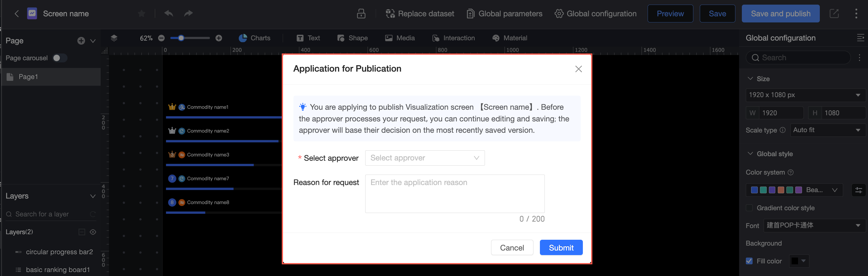Toggle visibility of all layers
The image size is (868, 276).
tap(93, 232)
